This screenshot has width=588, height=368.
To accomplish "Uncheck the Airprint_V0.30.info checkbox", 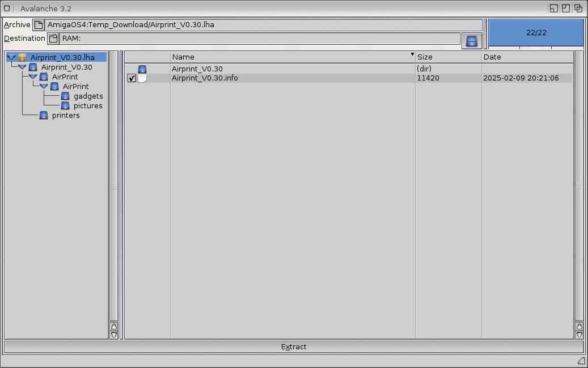I will point(132,78).
